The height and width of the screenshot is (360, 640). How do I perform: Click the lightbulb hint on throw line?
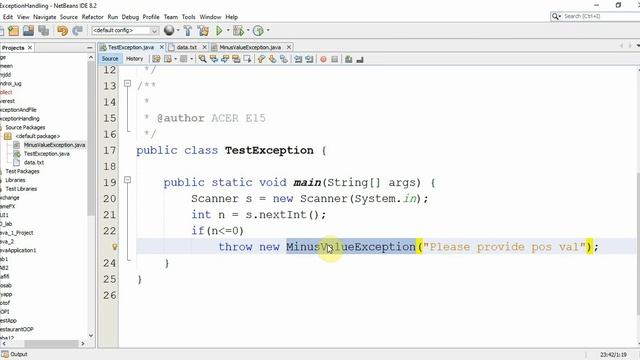click(115, 247)
